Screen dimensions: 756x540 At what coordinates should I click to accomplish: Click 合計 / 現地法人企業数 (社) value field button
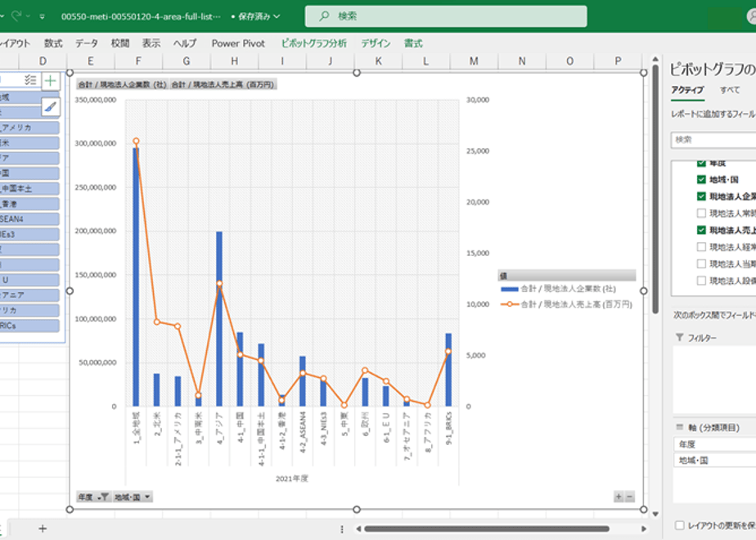point(123,84)
